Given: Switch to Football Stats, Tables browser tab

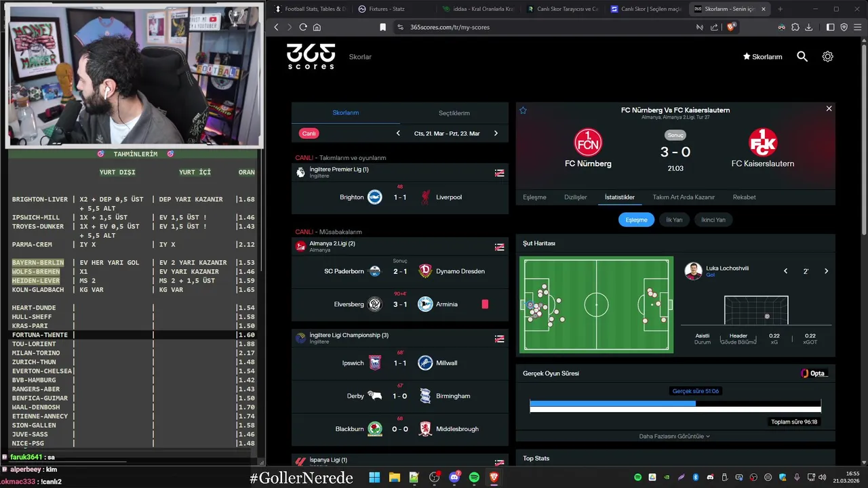Looking at the screenshot, I should click(310, 9).
